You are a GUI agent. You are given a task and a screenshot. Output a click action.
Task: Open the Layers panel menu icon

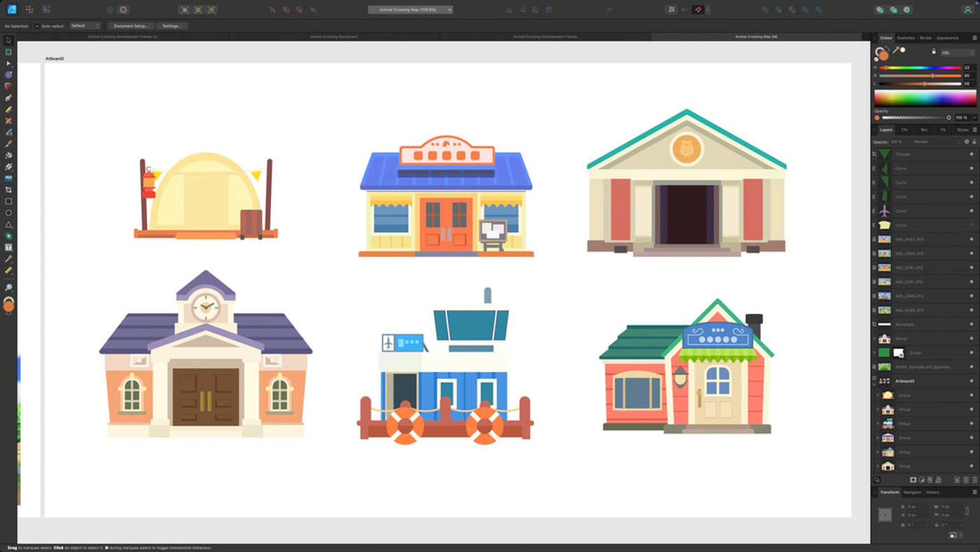point(974,130)
